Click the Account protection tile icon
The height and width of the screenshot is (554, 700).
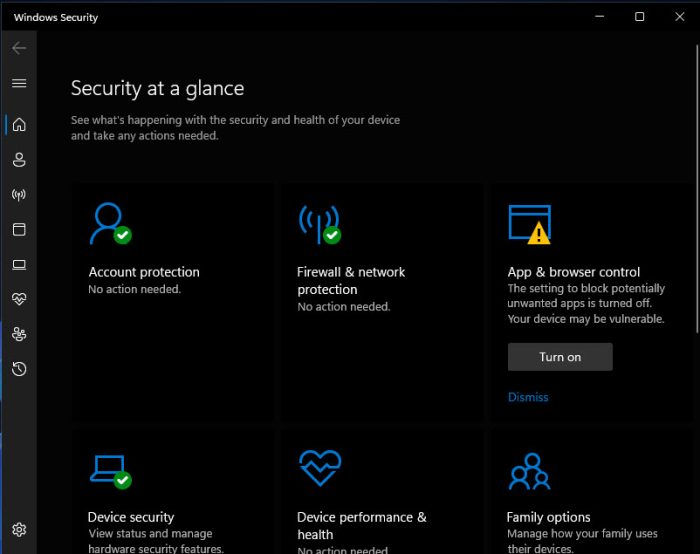coord(110,224)
